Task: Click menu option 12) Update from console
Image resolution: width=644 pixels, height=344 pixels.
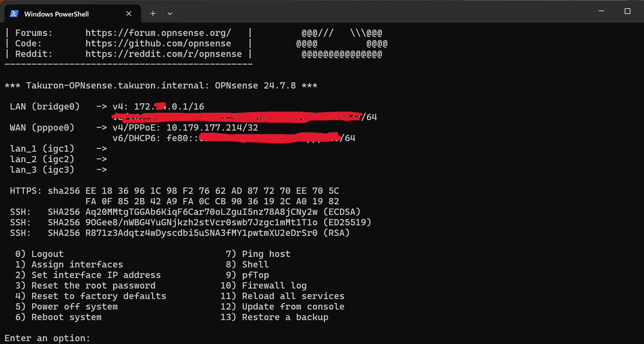Action: point(282,307)
